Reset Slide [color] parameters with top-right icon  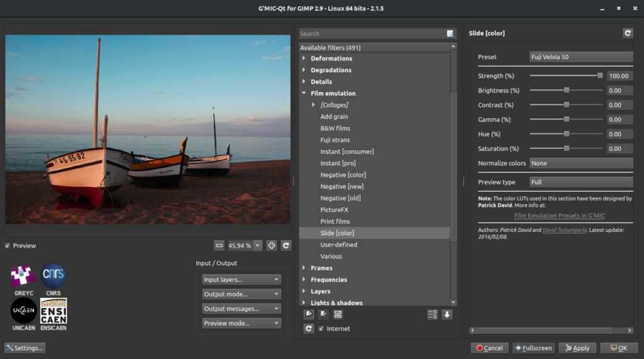(x=627, y=33)
